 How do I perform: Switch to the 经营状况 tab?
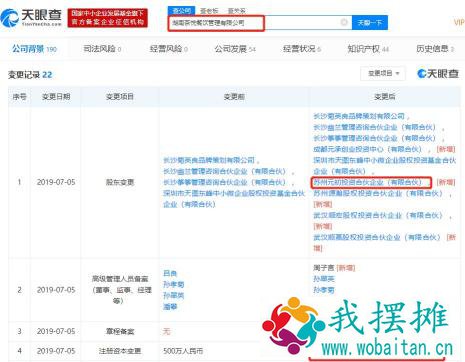(302, 49)
